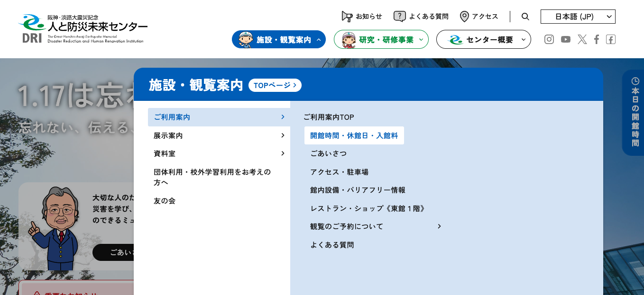Select 資料室 in the left submenu

tap(219, 153)
